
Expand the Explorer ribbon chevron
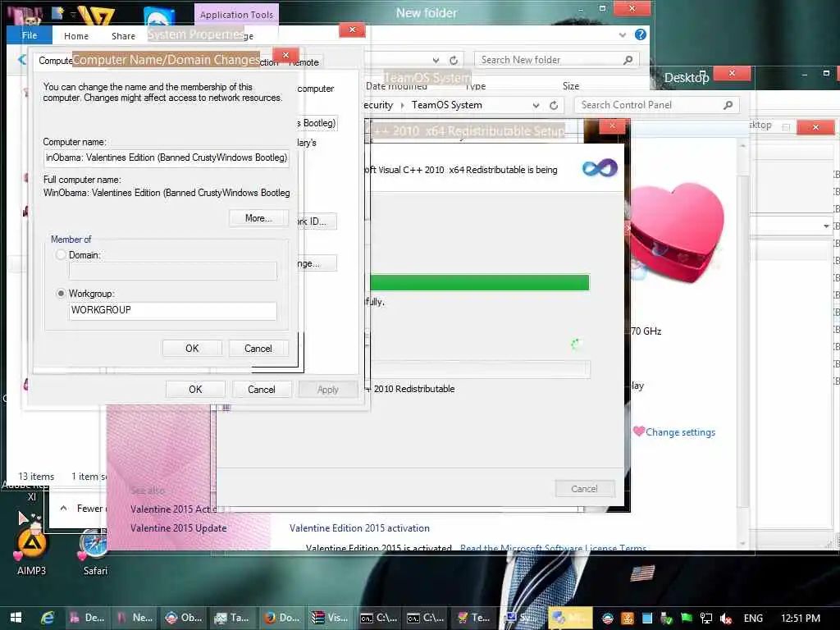pyautogui.click(x=623, y=34)
